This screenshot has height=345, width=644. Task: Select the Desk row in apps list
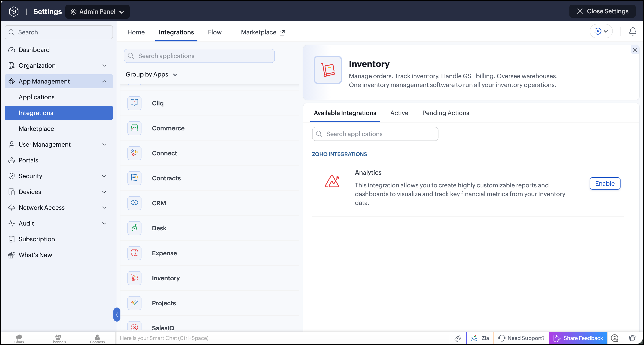click(210, 228)
